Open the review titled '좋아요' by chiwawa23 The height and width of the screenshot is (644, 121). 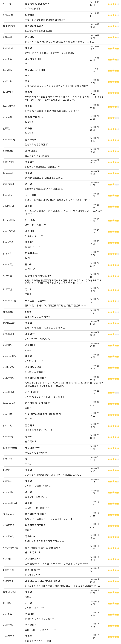tap(28, 356)
